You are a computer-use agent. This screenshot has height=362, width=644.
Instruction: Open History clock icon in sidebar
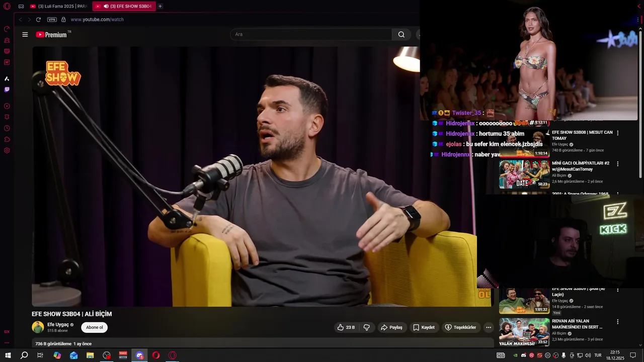pos(7,128)
